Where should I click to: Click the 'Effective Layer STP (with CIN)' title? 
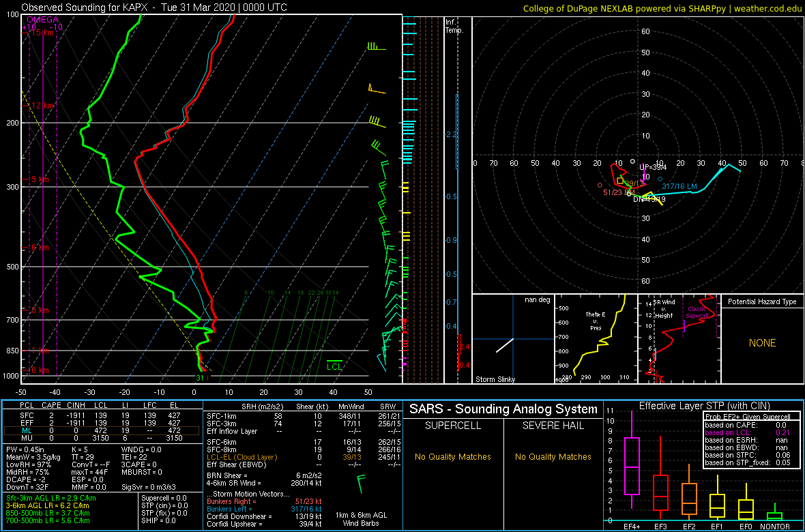tap(704, 407)
